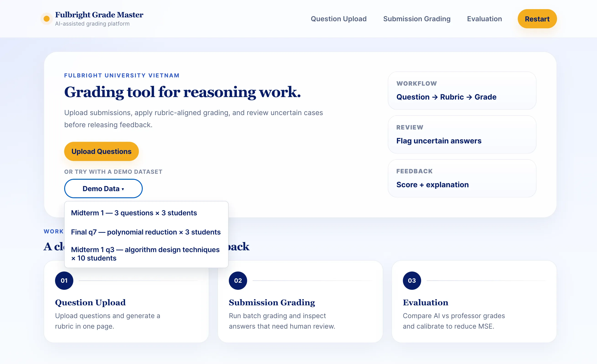Viewport: 597px width, 364px height.
Task: Click 'FULBRIGHT UNIVERSITY VIETNAM' label
Action: point(122,75)
